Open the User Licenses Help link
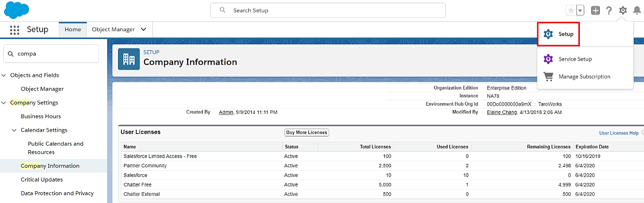This screenshot has height=203, width=644. point(619,133)
